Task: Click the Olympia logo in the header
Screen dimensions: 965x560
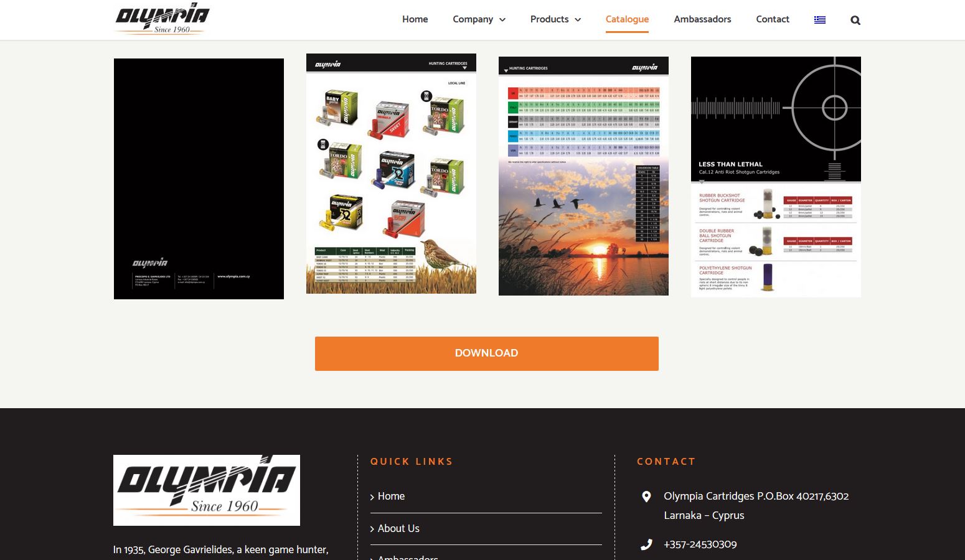Action: click(x=162, y=19)
